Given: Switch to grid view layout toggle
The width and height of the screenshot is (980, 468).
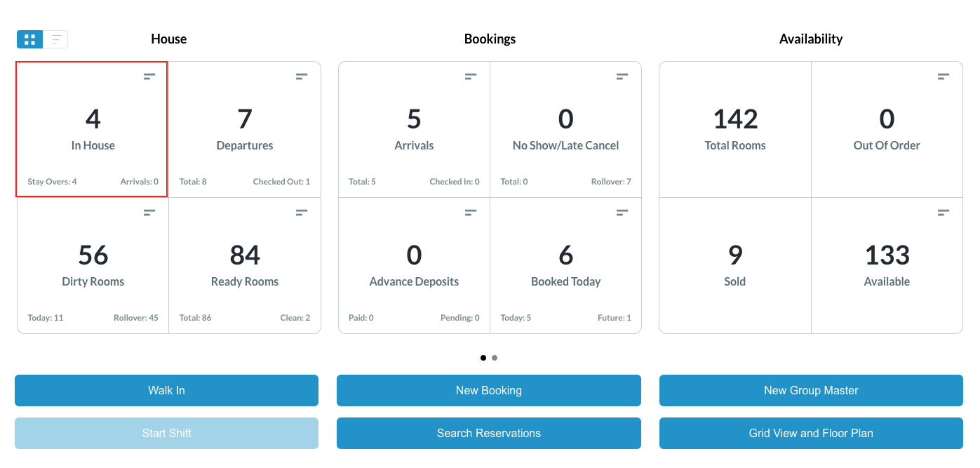Looking at the screenshot, I should 29,39.
